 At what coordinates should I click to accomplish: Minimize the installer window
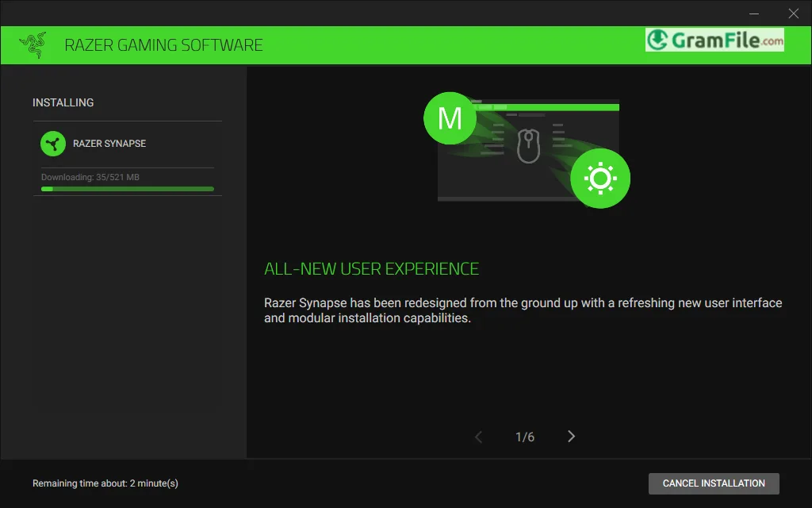tap(754, 13)
